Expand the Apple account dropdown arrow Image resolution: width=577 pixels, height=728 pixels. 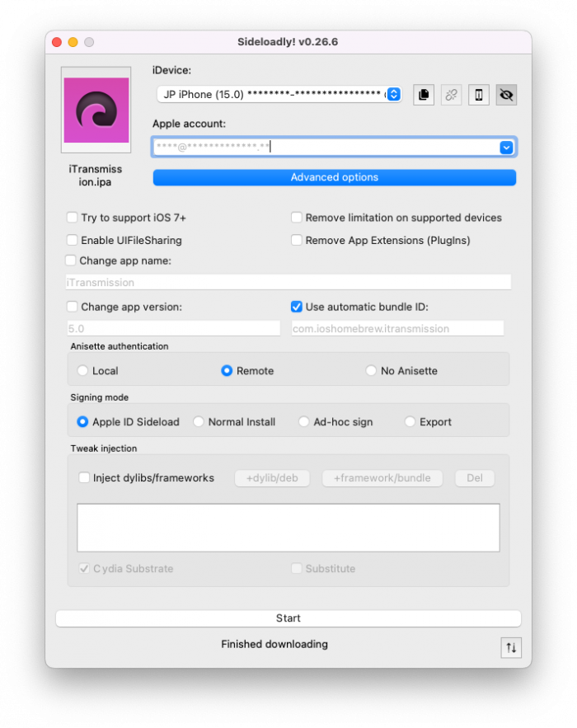[506, 148]
